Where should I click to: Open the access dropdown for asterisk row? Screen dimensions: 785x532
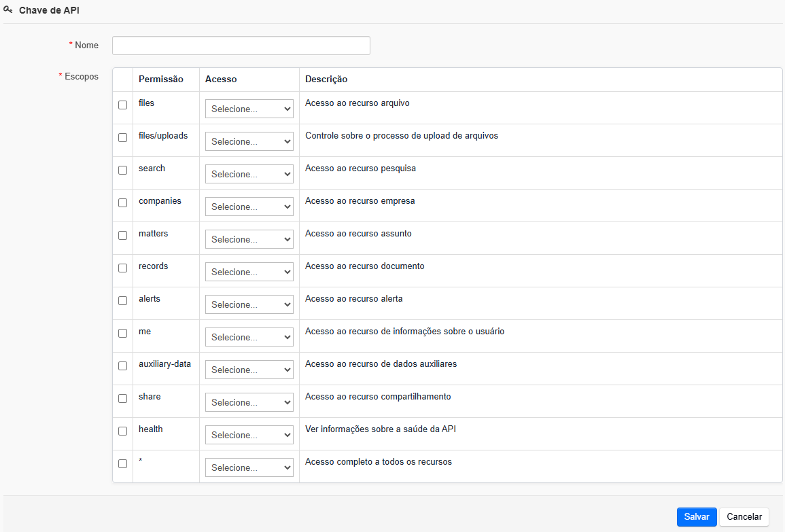pyautogui.click(x=249, y=467)
